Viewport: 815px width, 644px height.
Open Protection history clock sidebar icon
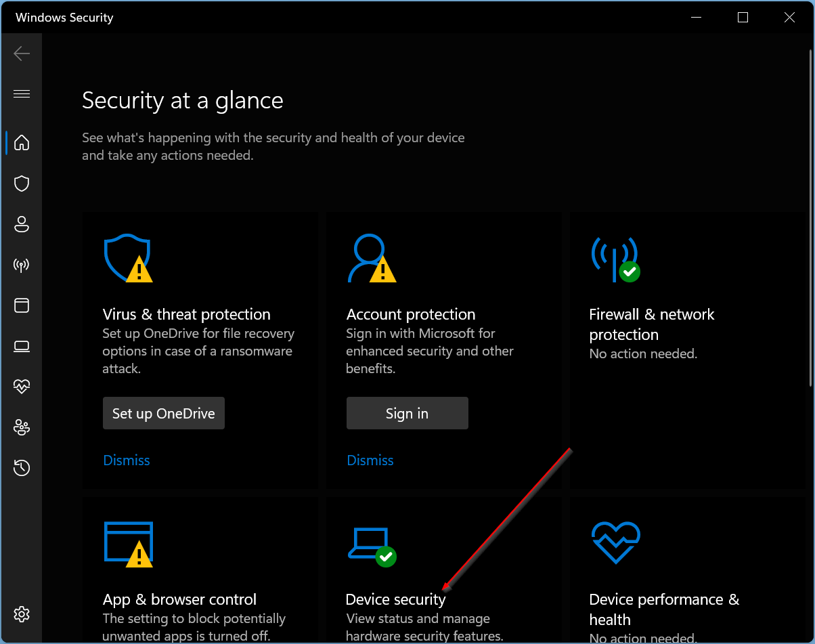pos(22,468)
